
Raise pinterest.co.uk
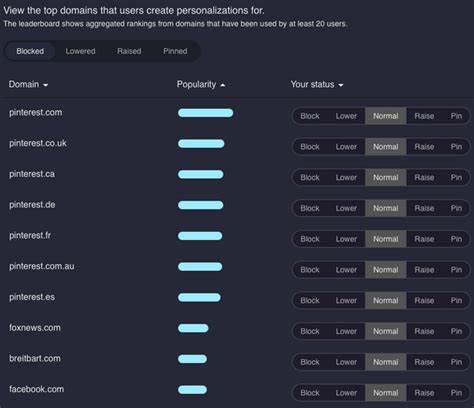tap(424, 147)
